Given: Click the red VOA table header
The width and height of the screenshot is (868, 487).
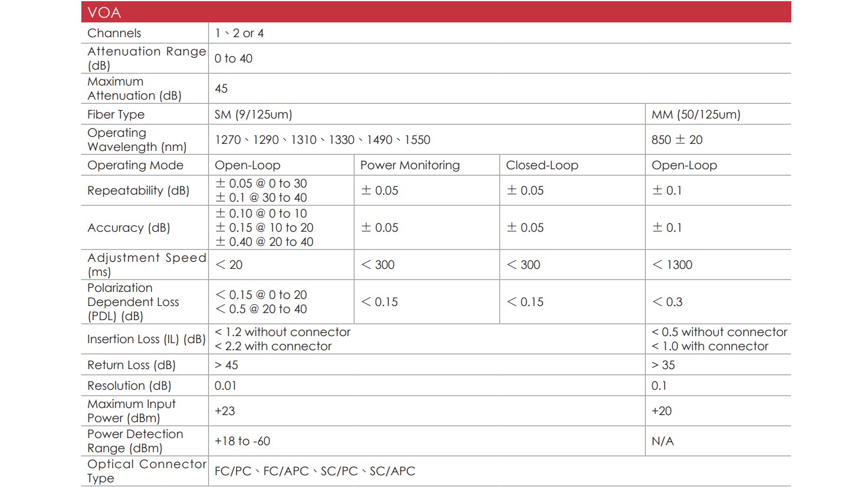Looking at the screenshot, I should [x=435, y=12].
